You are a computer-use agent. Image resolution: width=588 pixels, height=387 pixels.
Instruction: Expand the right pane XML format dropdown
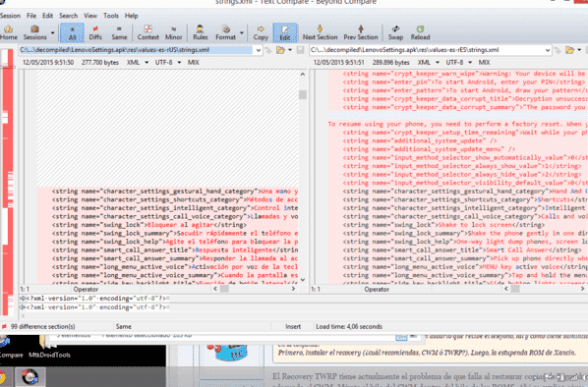438,63
